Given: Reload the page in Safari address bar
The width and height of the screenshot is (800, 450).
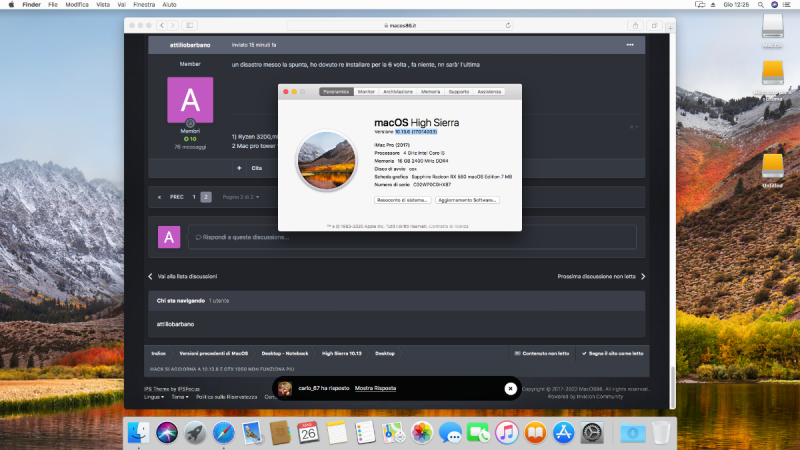Looking at the screenshot, I should [x=508, y=26].
